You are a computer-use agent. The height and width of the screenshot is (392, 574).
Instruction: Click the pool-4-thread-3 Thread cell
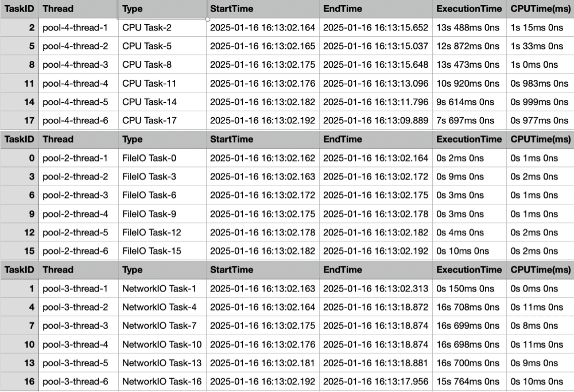tap(79, 65)
